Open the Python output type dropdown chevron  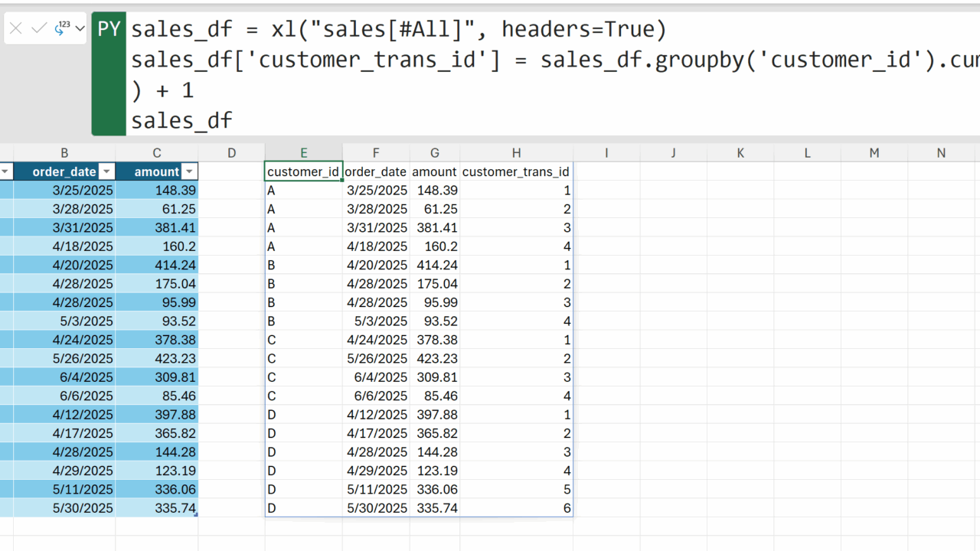80,28
